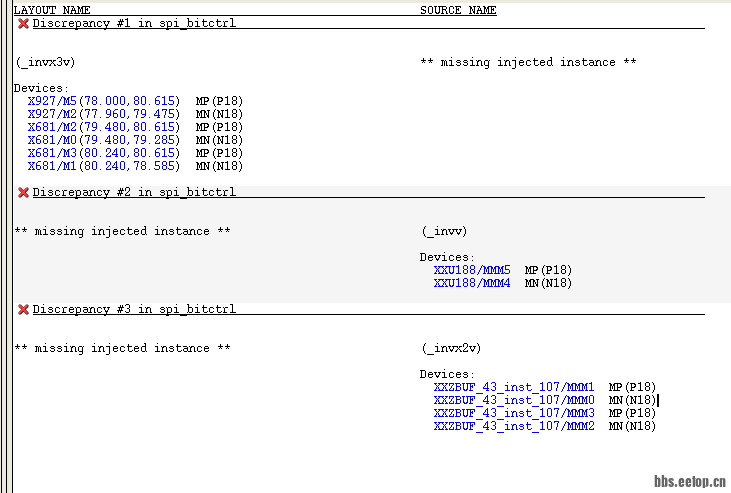Open source device XXZBUF_43_inst_107/MMM1
The width and height of the screenshot is (731, 493).
coord(514,387)
